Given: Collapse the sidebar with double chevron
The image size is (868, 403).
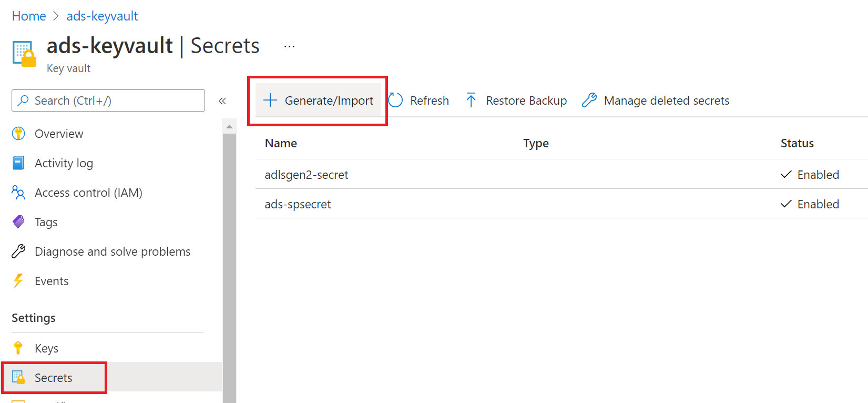Looking at the screenshot, I should pos(222,101).
